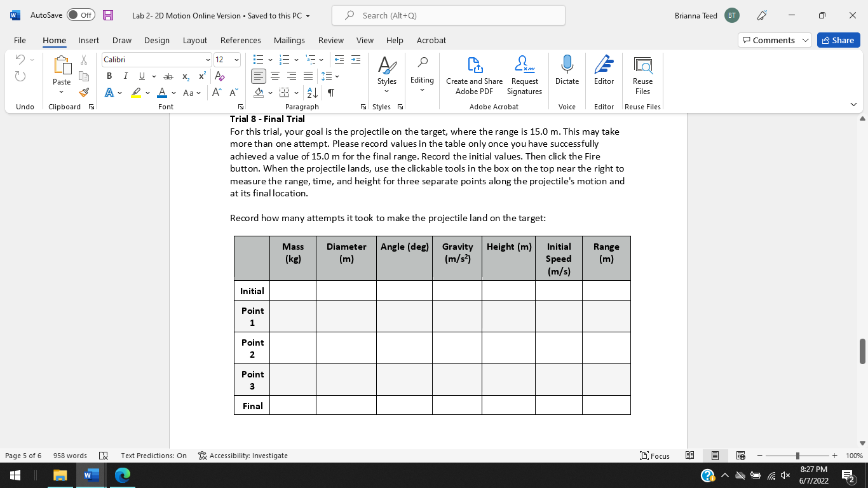Switch to the References ribbon tab
The width and height of the screenshot is (868, 488).
pyautogui.click(x=240, y=40)
